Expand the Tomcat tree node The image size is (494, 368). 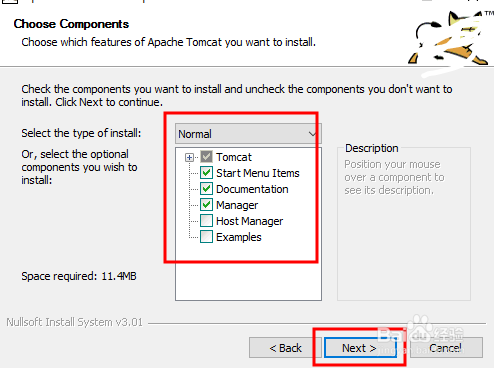click(189, 157)
